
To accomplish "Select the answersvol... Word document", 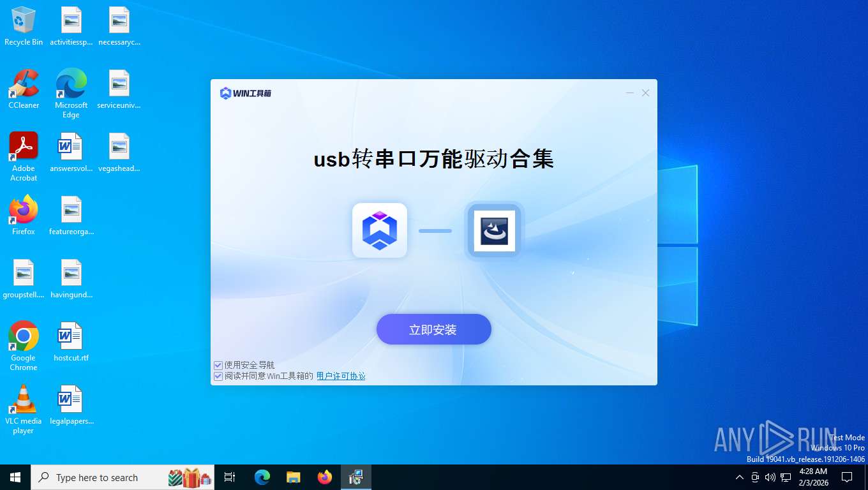I will (71, 153).
